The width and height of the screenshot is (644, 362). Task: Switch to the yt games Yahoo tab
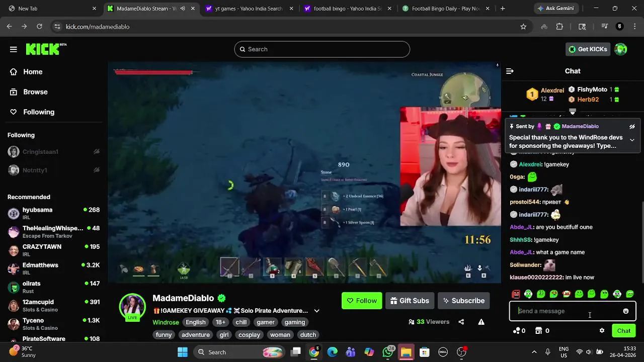(x=249, y=9)
